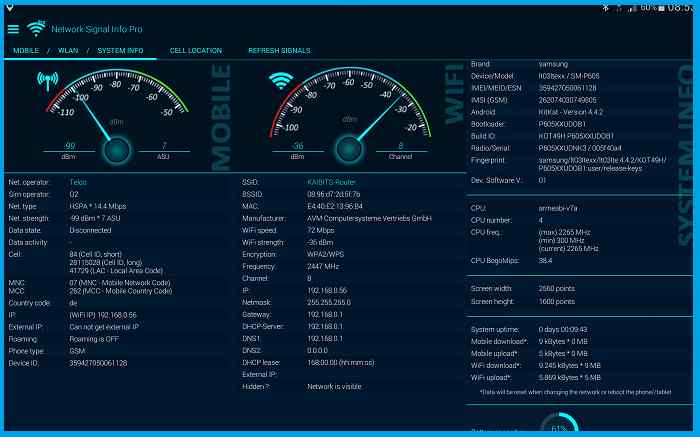The width and height of the screenshot is (700, 437).
Task: Select the Netmask value 255.255.255.0
Action: (329, 302)
